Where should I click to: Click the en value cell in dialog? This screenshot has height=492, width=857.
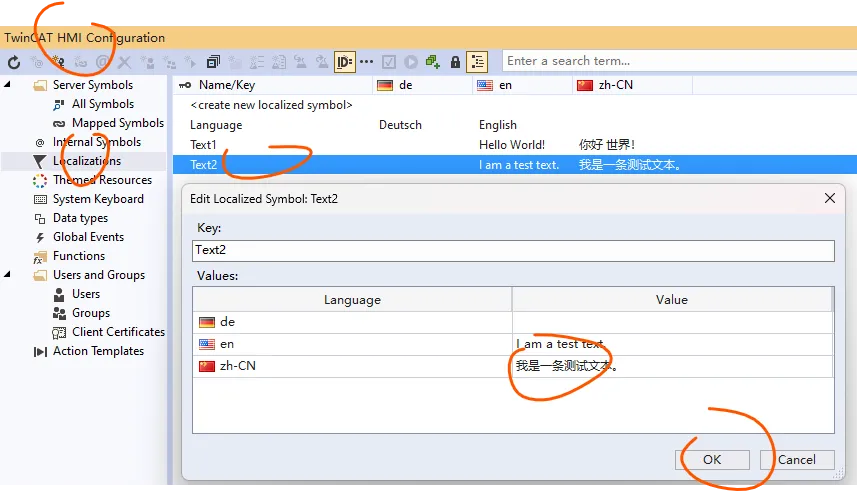pos(672,344)
